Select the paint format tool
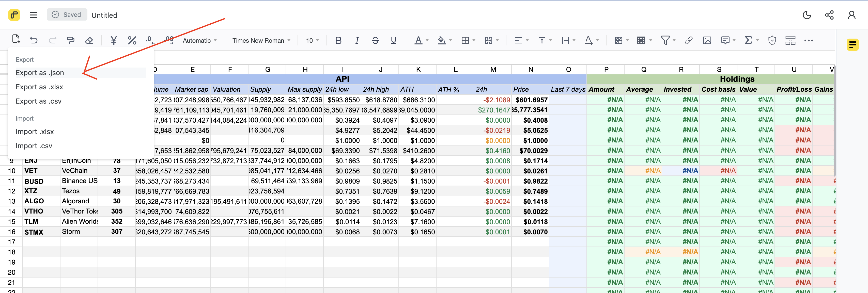Screen dimensions: 868x293 (71, 40)
